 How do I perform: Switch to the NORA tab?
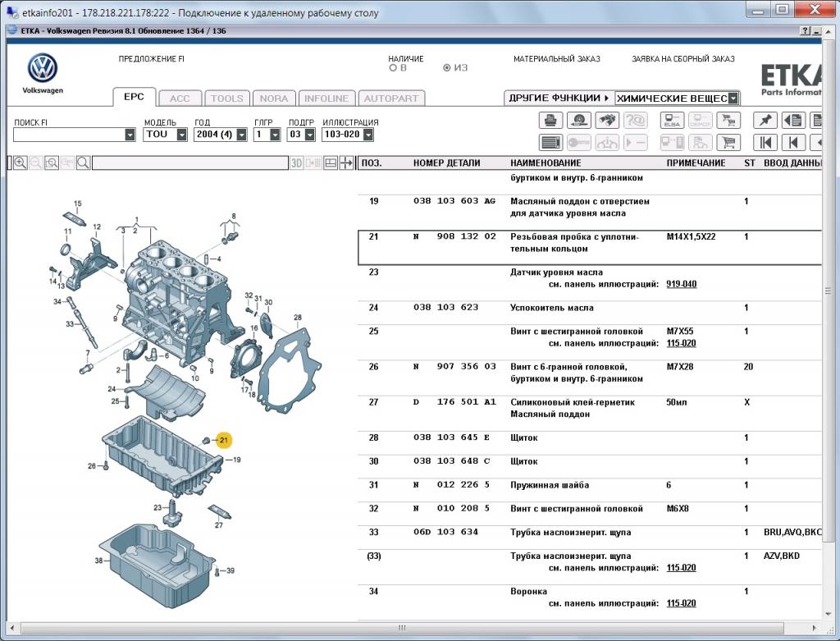pos(274,98)
